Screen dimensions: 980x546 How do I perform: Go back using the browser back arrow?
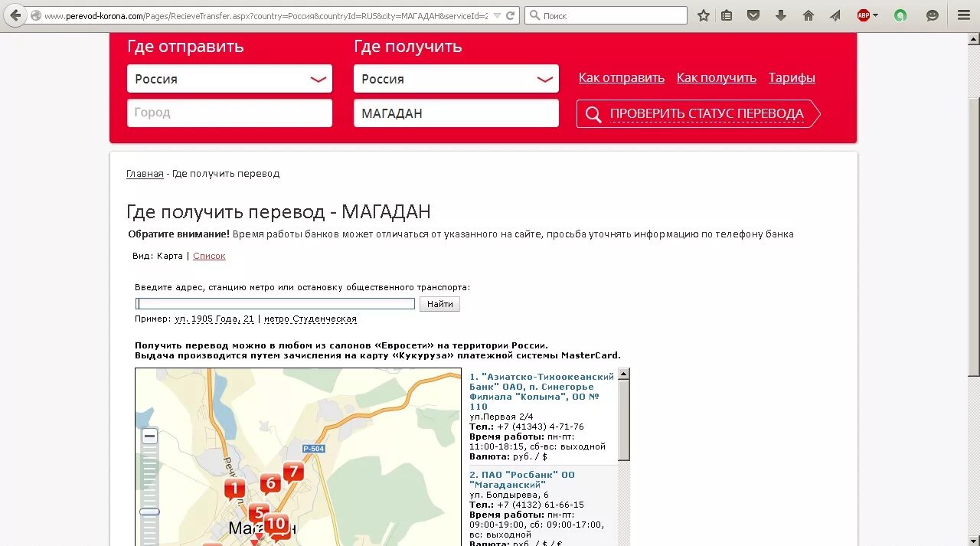[15, 15]
